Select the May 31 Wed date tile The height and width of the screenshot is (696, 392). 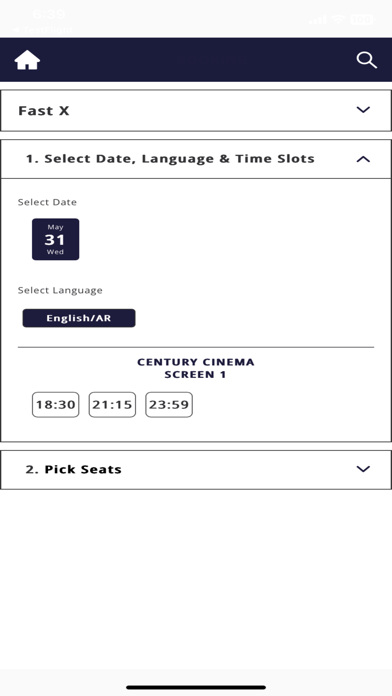point(55,239)
